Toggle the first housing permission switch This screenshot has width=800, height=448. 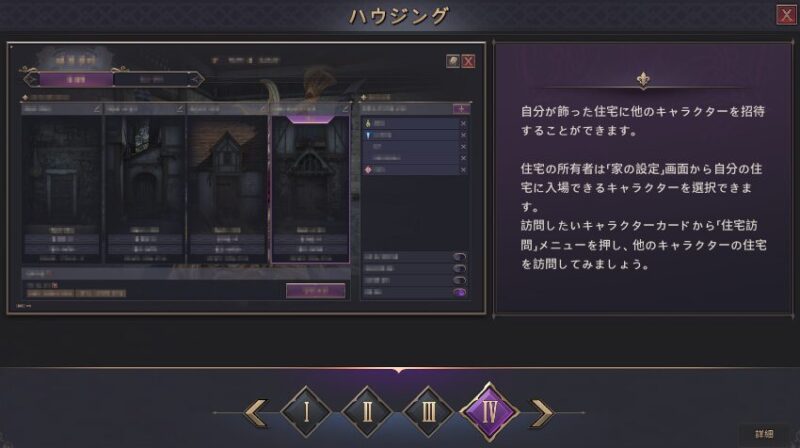tap(459, 257)
